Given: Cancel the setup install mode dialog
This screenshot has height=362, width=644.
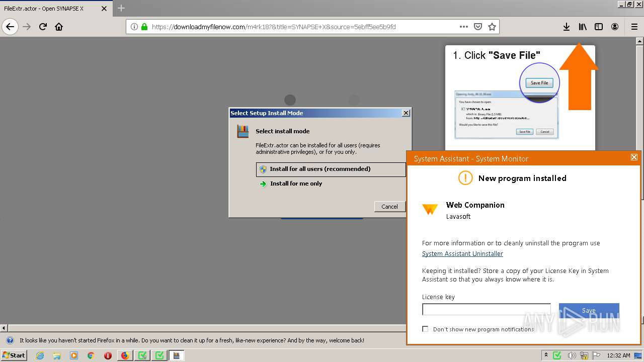Looking at the screenshot, I should (x=389, y=206).
